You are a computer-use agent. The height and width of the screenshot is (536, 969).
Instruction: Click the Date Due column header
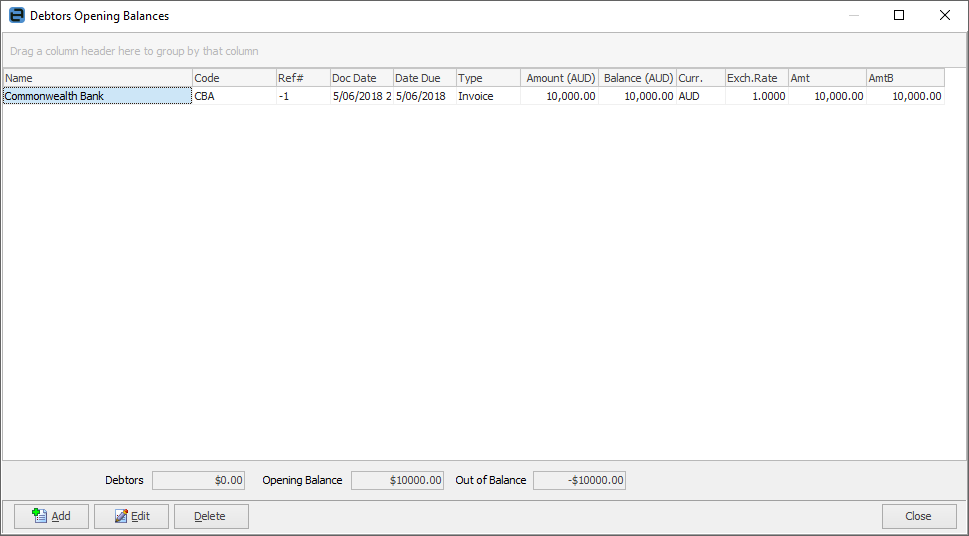pyautogui.click(x=425, y=78)
